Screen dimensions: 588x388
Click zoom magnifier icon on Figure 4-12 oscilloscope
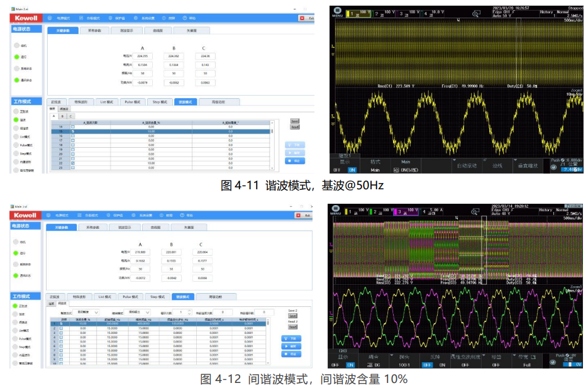475,212
